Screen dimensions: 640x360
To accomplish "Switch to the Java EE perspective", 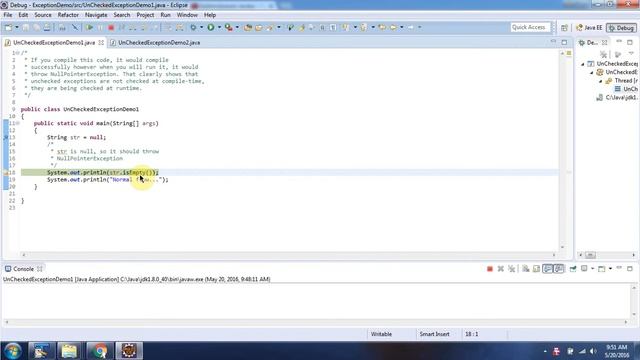I will click(x=589, y=28).
